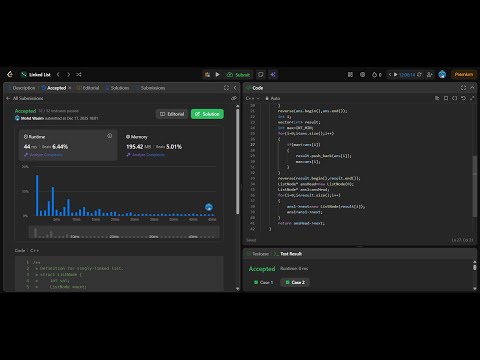480x360 pixels.
Task: Switch to the Testcase tab
Action: [x=258, y=254]
